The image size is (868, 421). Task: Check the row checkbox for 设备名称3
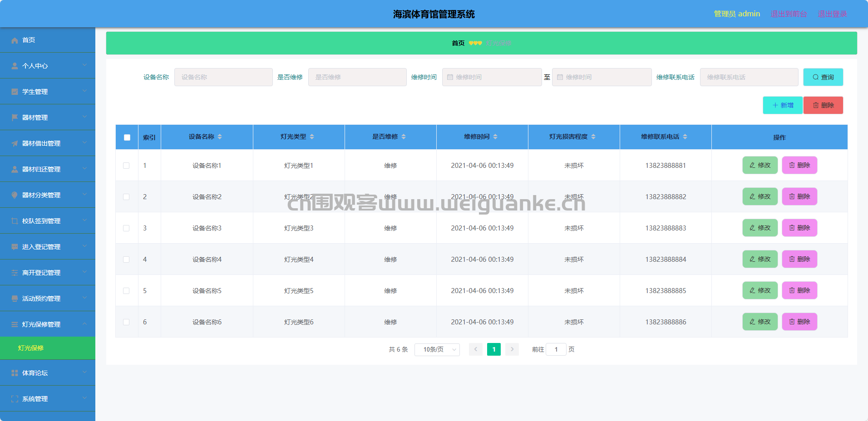coord(126,228)
